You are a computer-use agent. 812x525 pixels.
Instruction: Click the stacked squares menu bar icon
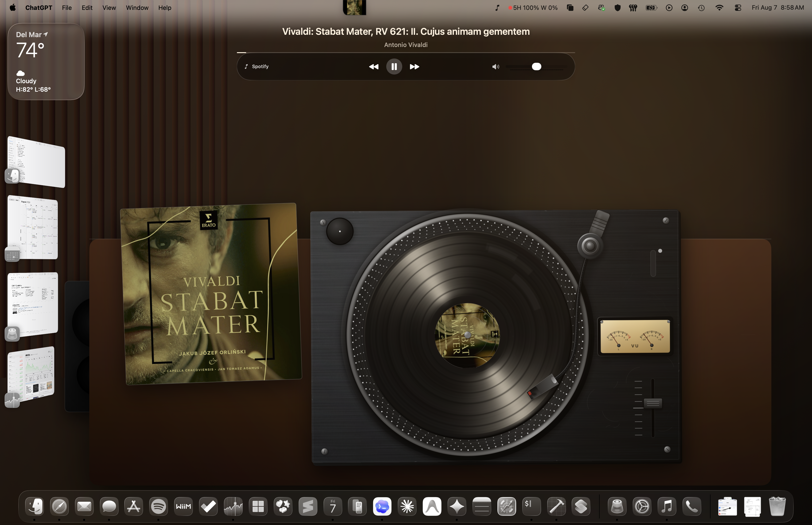click(570, 8)
